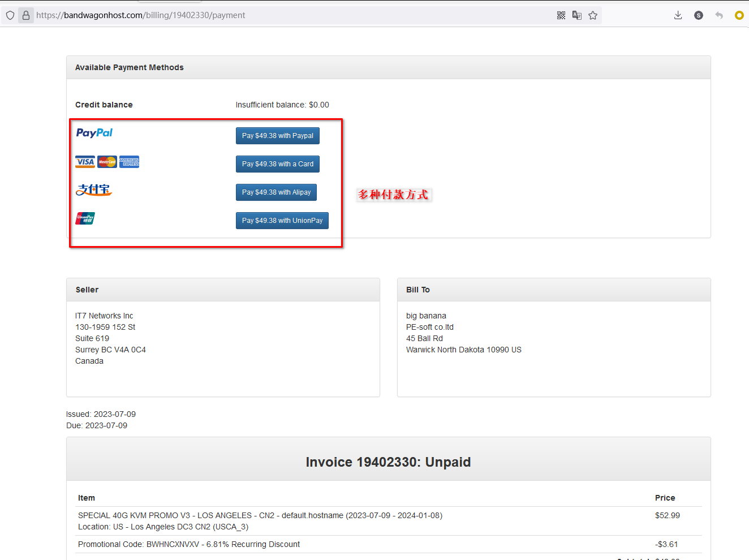Click the PayPal logo
This screenshot has height=560, width=749.
[x=94, y=133]
